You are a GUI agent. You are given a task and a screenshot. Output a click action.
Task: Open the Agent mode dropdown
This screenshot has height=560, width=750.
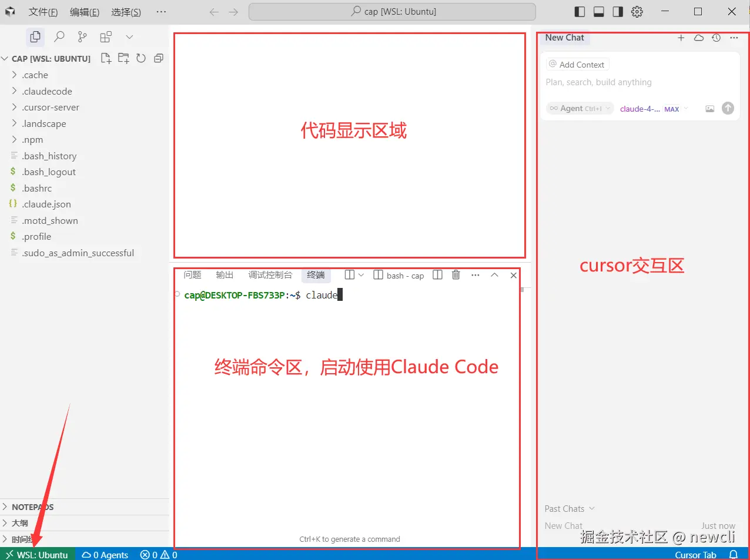coord(580,109)
